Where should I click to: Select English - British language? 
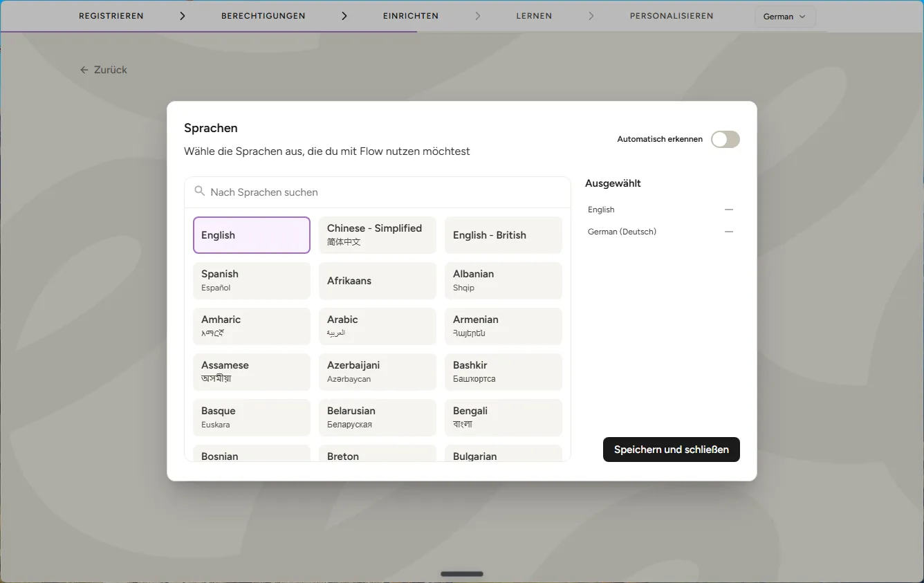(503, 235)
